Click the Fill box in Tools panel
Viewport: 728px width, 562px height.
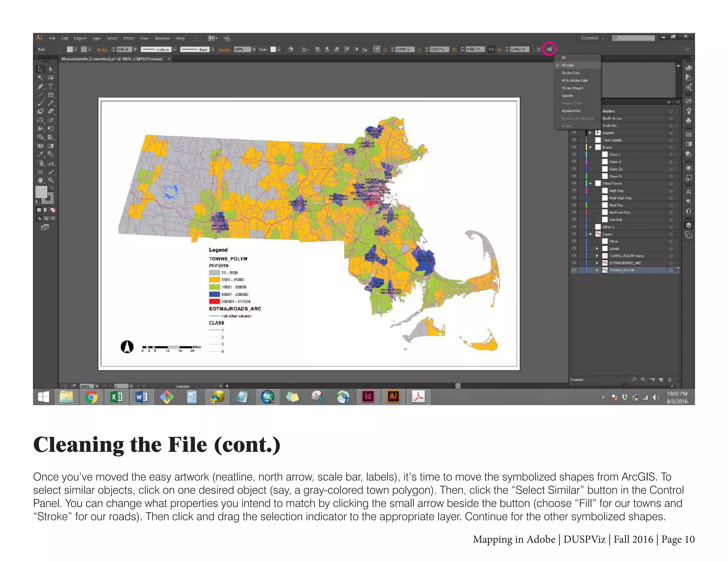pos(41,192)
